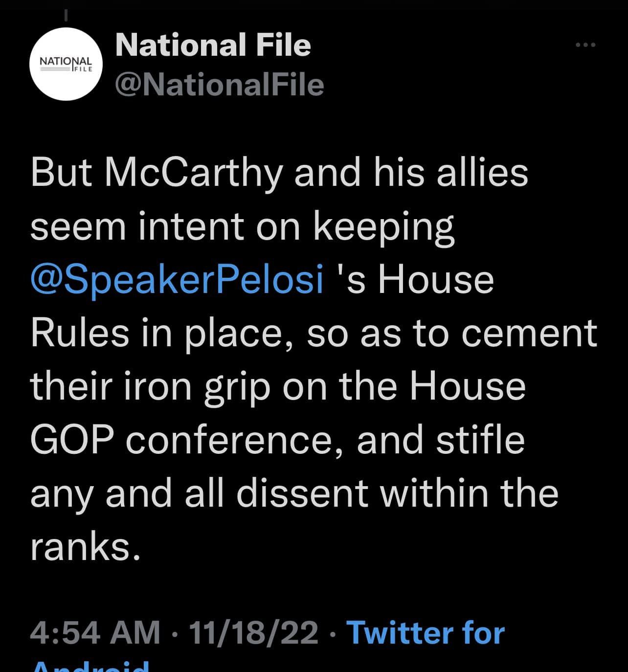The image size is (628, 672).
Task: Click the tweet line 'their iron grip on the House'
Action: [x=278, y=386]
